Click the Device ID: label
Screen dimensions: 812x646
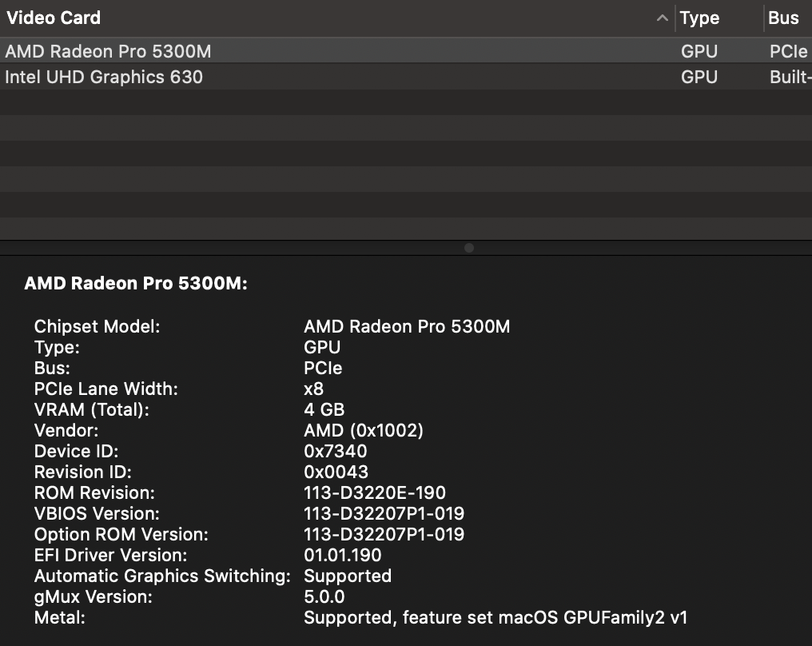point(76,451)
